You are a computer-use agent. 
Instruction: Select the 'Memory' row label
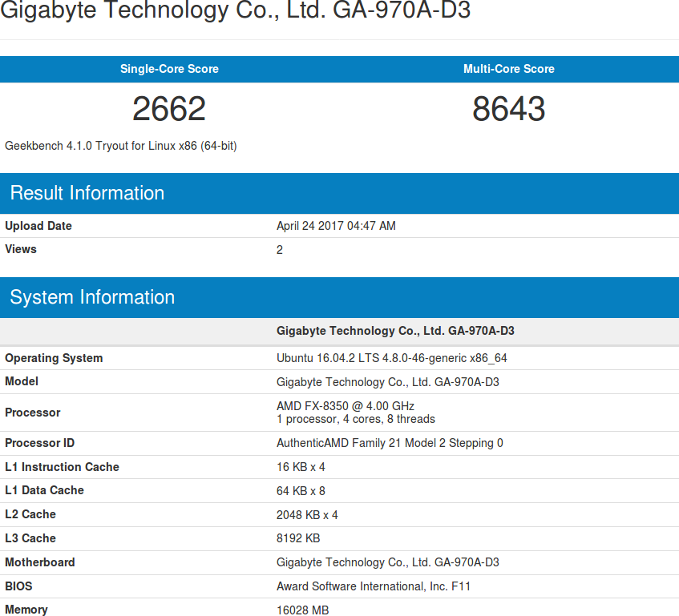(26, 610)
